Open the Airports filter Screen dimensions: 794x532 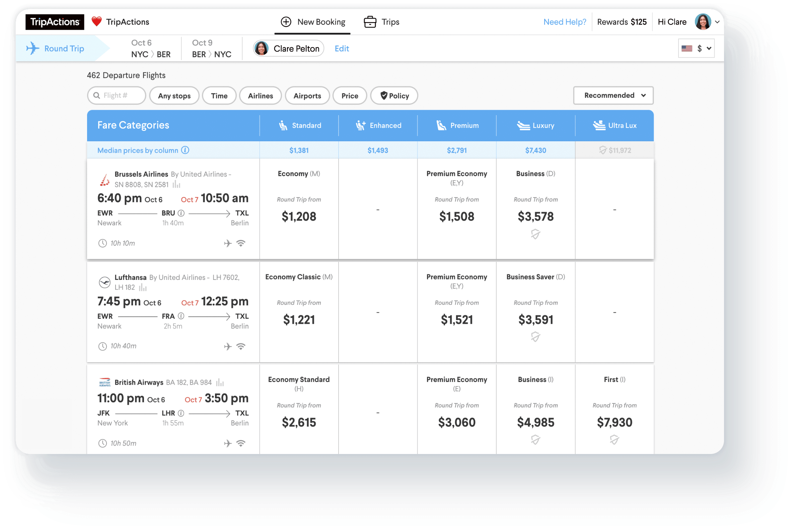click(x=307, y=96)
